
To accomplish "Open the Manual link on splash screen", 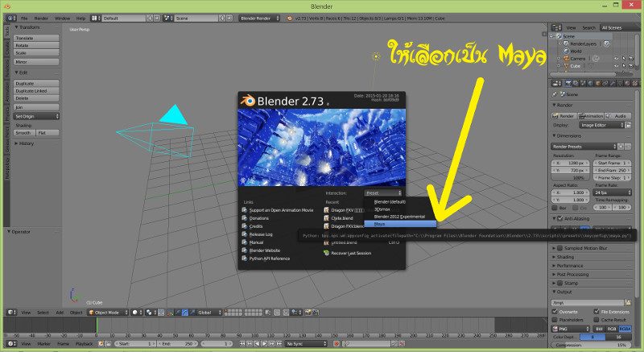I will pos(256,242).
